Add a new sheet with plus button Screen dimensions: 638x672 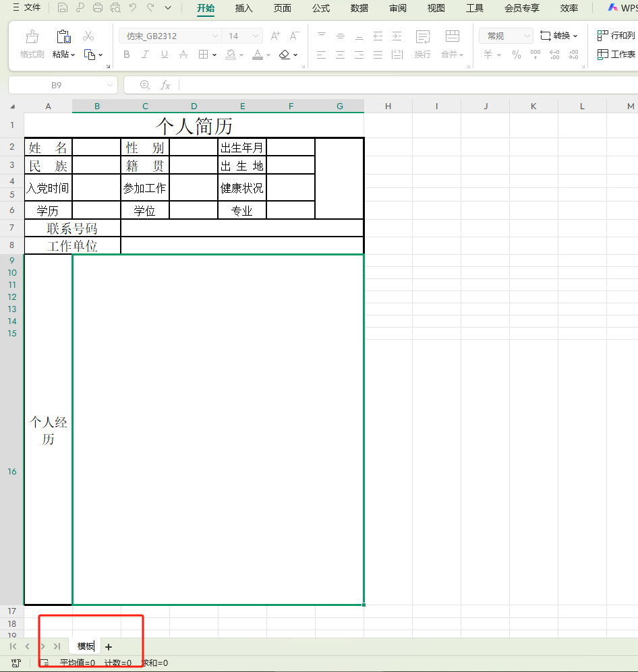point(109,646)
